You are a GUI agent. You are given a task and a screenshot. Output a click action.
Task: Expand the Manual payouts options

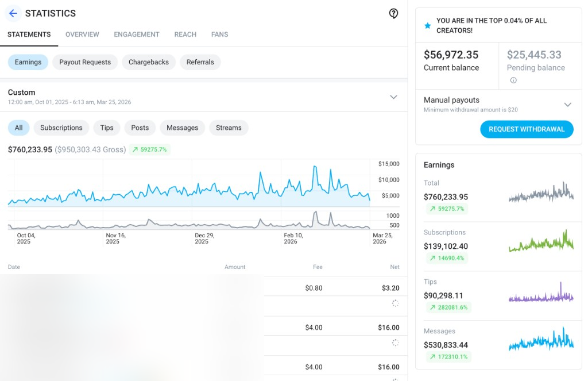(x=568, y=105)
